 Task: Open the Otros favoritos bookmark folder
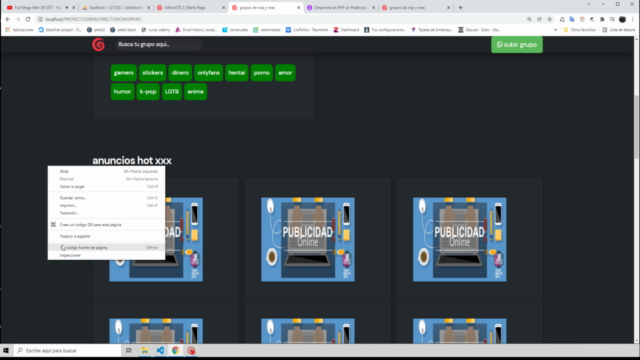[579, 30]
